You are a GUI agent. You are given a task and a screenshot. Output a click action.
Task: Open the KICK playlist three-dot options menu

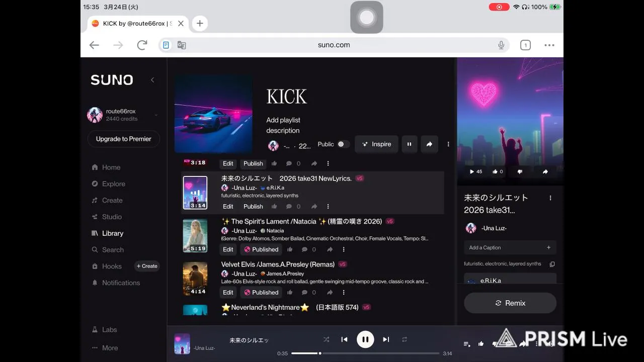tap(448, 144)
